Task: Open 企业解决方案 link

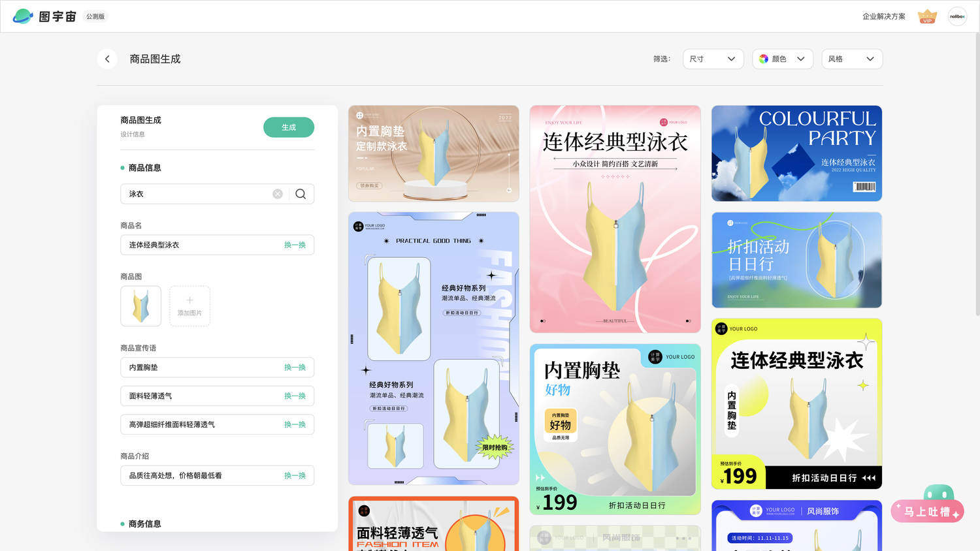Action: [884, 16]
